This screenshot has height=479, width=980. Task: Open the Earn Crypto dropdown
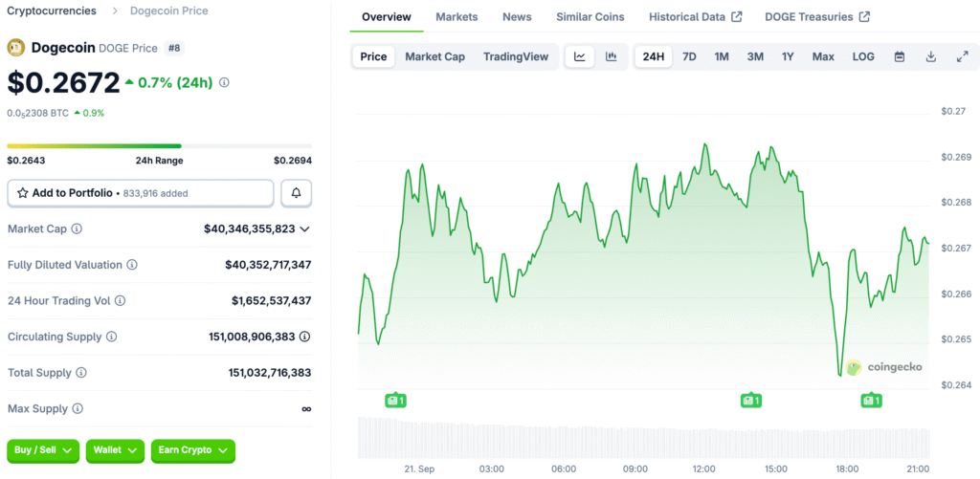[x=193, y=450]
